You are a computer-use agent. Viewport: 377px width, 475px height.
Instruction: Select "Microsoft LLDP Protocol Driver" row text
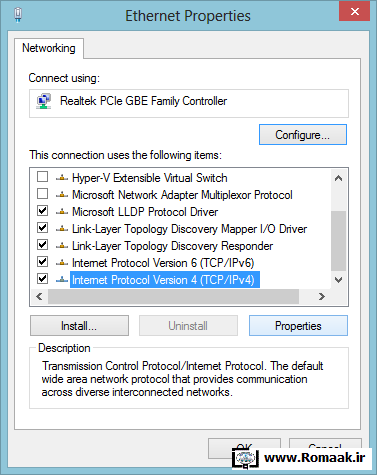[x=145, y=212]
